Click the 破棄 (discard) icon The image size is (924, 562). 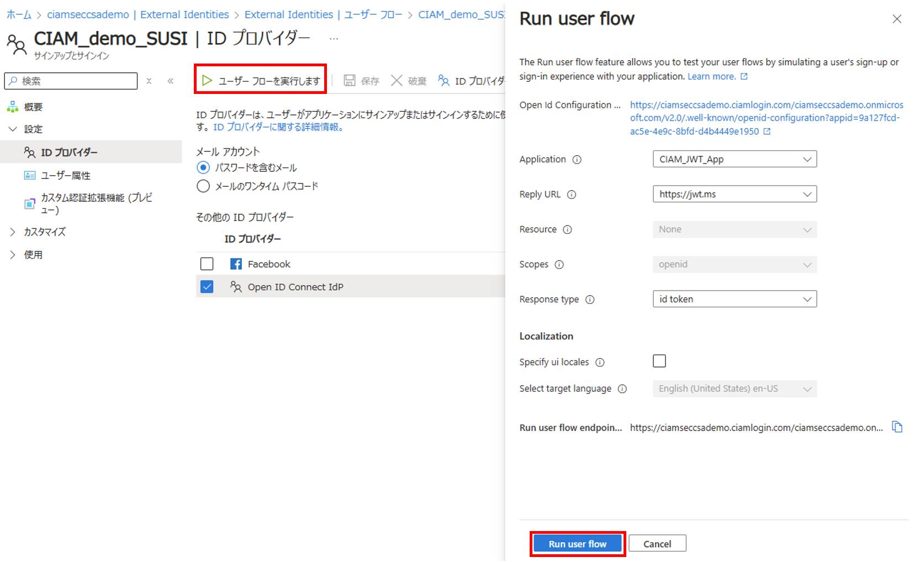[397, 80]
